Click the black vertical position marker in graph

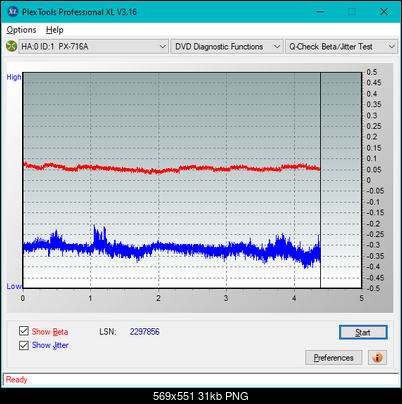tap(320, 180)
